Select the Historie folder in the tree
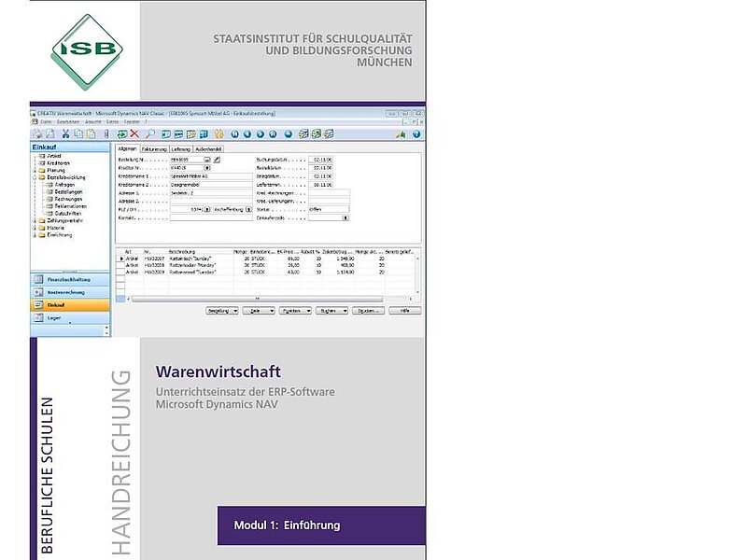The image size is (747, 560). pyautogui.click(x=55, y=228)
